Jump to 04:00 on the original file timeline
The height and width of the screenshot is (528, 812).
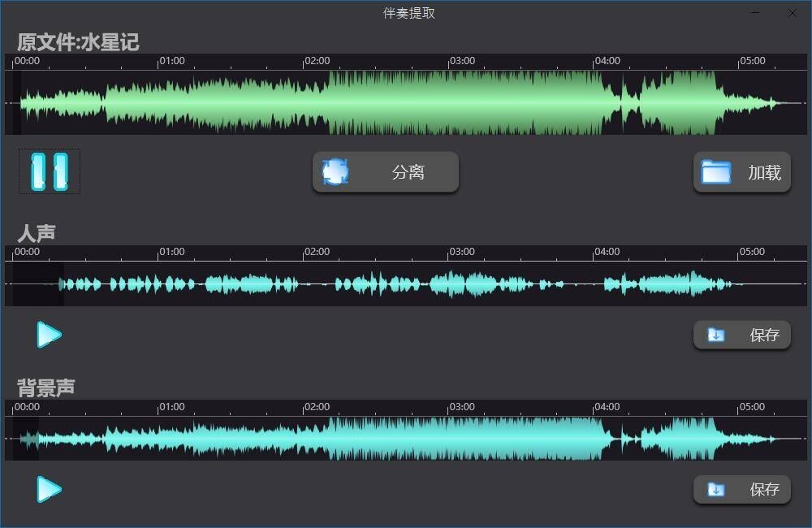tap(607, 61)
